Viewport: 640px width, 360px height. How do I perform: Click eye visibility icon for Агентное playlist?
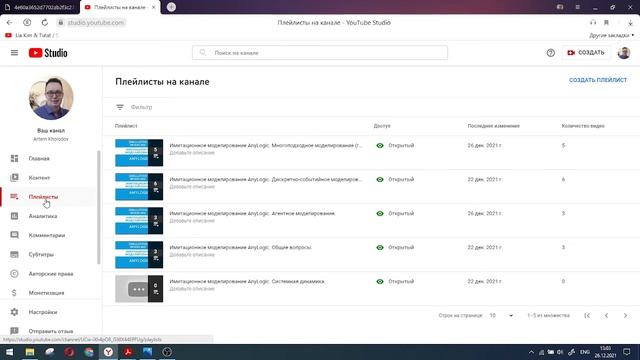pos(380,213)
